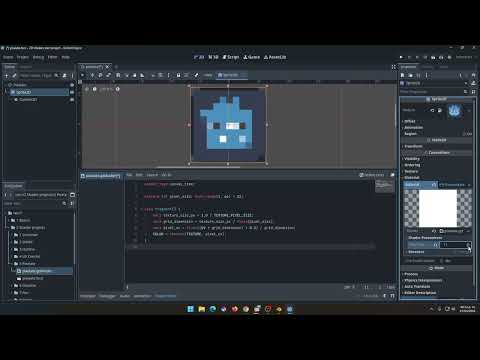
Task: Open the Shader file dropdown arrow
Action: (468, 231)
